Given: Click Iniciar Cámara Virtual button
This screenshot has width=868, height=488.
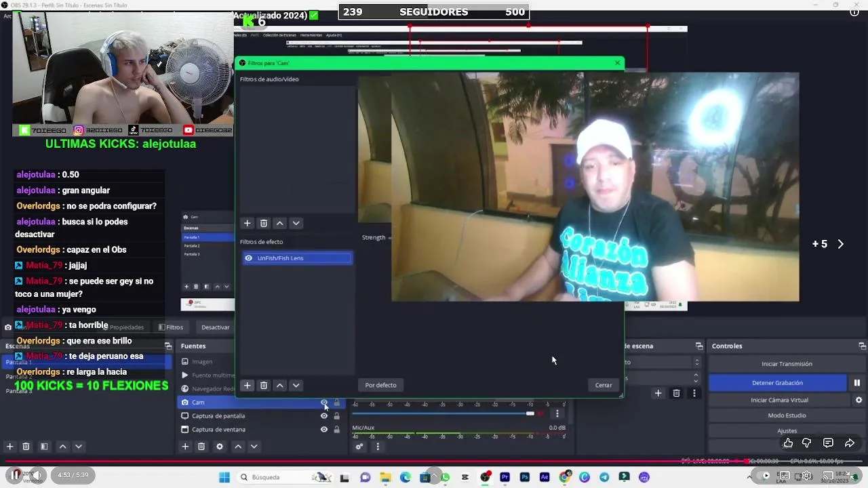Looking at the screenshot, I should [779, 400].
